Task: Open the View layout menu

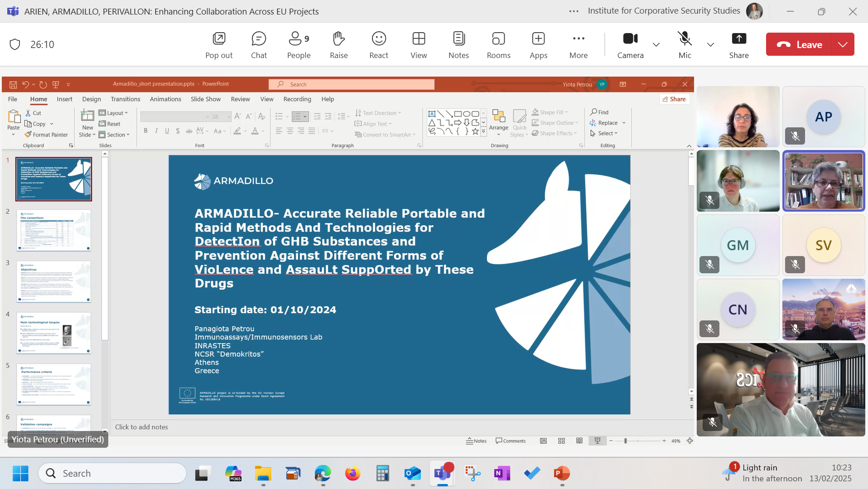Action: tap(419, 44)
